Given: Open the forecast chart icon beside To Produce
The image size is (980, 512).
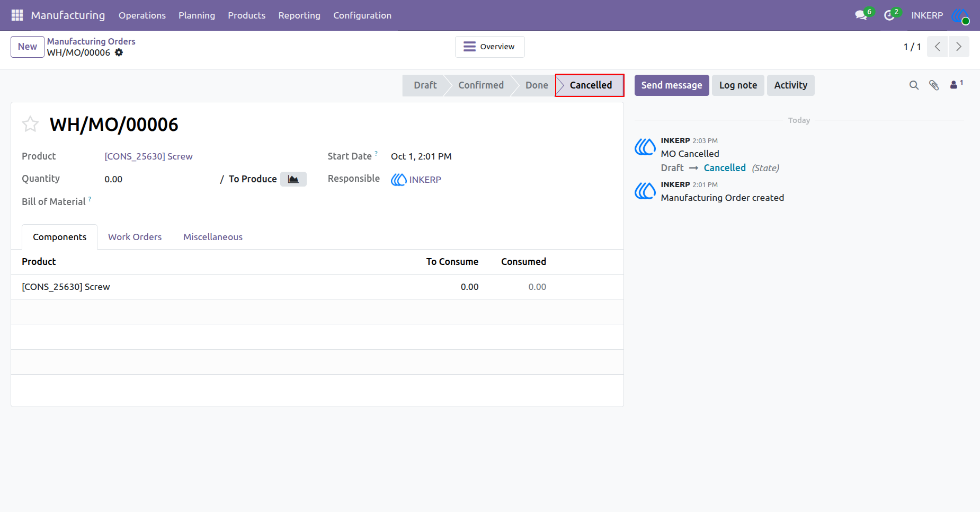Looking at the screenshot, I should [x=293, y=179].
